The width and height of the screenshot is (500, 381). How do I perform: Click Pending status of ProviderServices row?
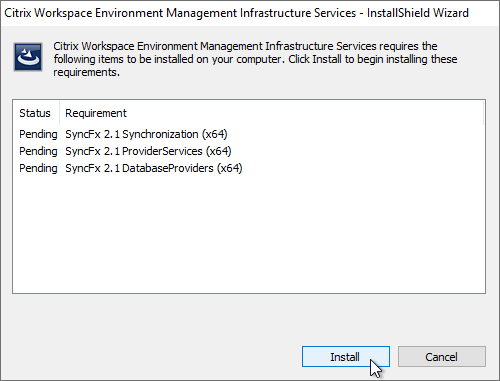pyautogui.click(x=38, y=151)
